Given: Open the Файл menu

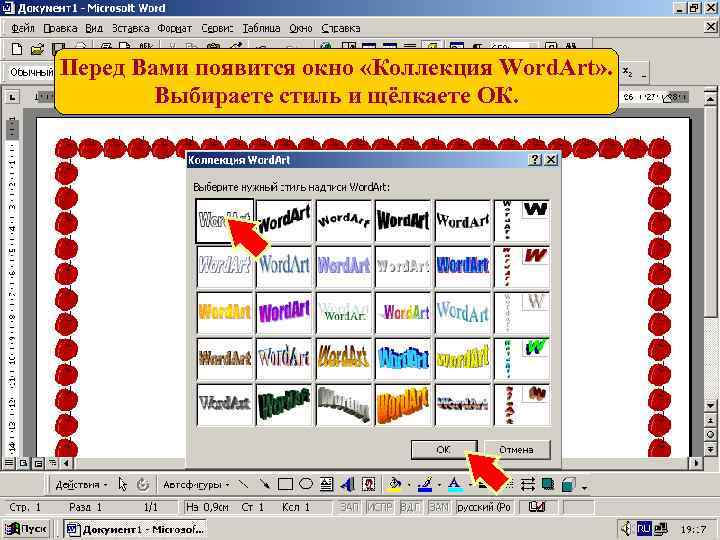Looking at the screenshot, I should point(22,28).
